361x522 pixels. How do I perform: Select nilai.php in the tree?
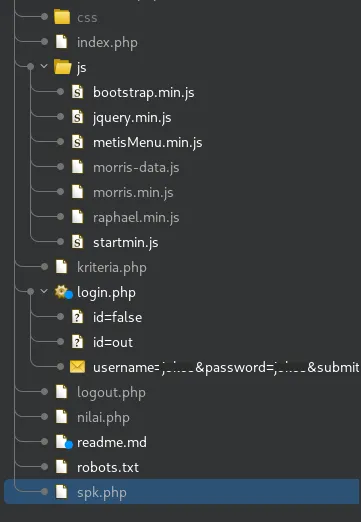[103, 418]
